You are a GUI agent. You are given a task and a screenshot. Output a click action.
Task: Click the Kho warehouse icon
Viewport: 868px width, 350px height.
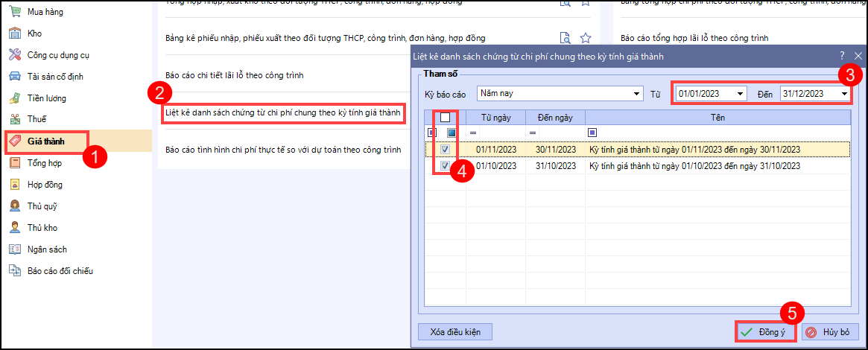point(14,34)
